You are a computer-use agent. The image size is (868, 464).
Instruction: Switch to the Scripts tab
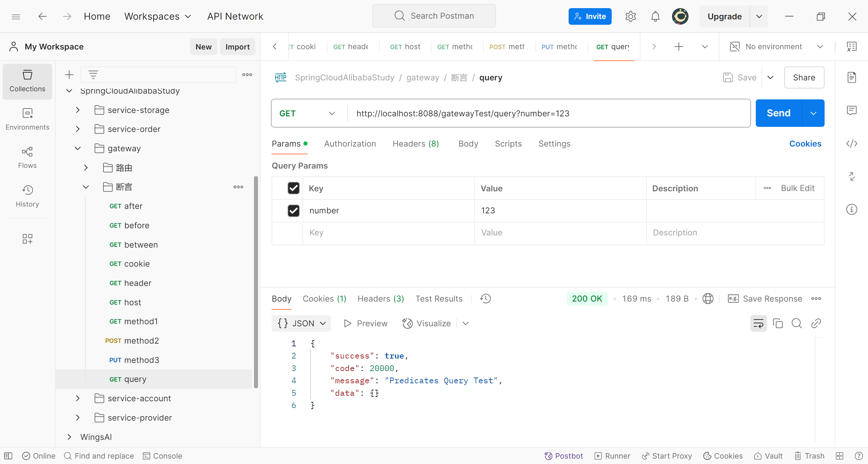point(508,144)
